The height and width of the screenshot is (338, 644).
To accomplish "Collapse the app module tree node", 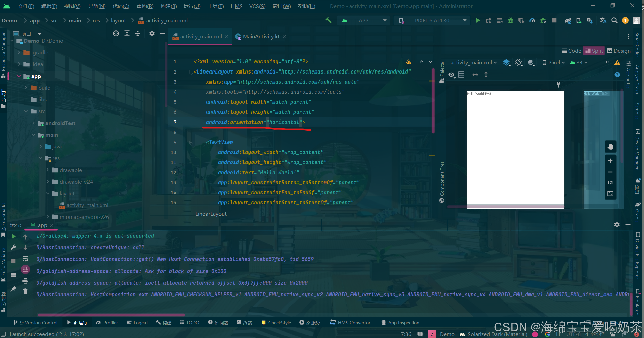I will 19,76.
